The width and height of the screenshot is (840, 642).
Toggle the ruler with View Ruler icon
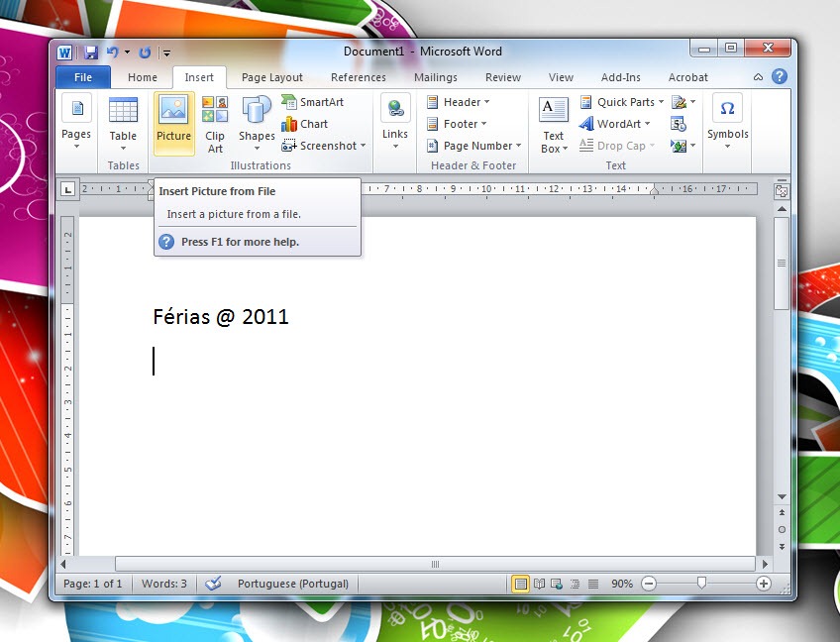[782, 191]
